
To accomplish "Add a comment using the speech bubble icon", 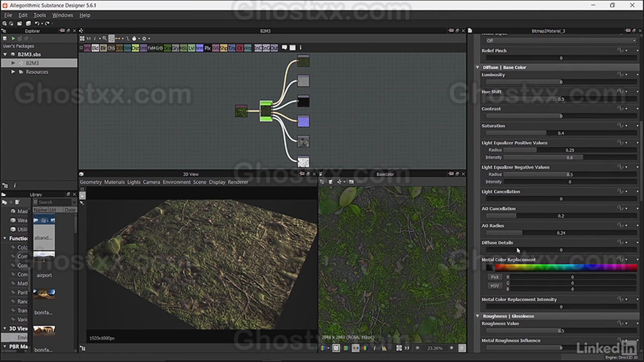I will (x=284, y=48).
